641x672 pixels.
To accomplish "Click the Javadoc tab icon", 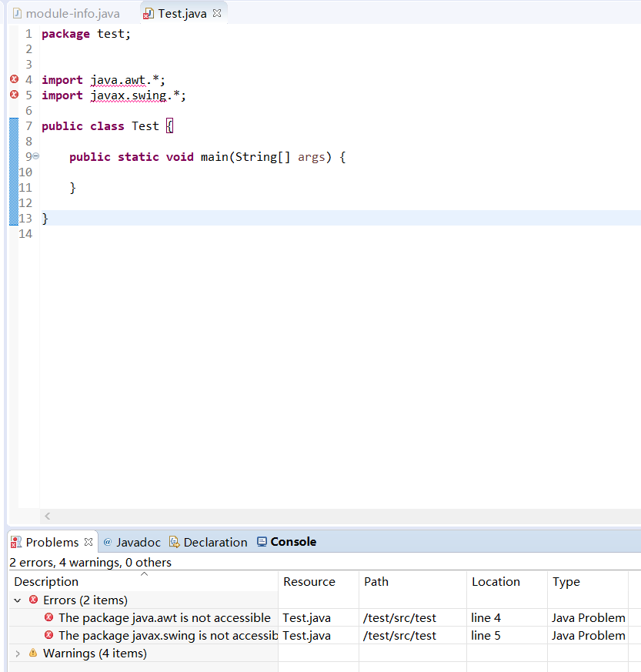I will [x=109, y=541].
